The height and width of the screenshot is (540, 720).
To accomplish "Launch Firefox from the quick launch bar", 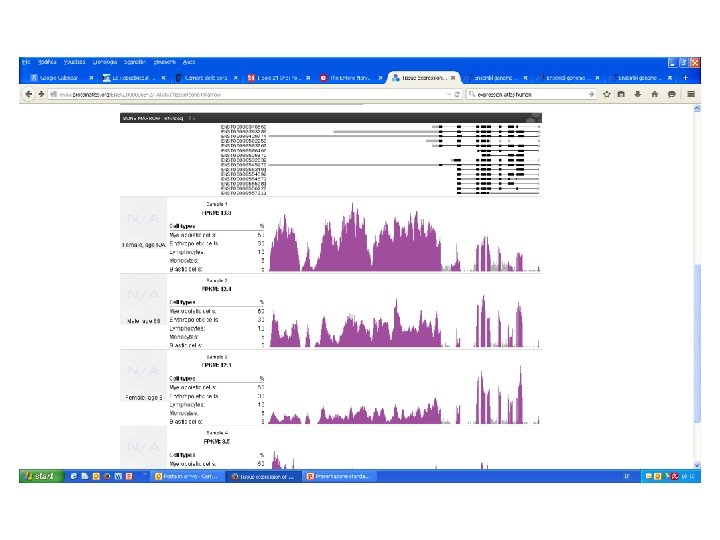I will point(107,476).
